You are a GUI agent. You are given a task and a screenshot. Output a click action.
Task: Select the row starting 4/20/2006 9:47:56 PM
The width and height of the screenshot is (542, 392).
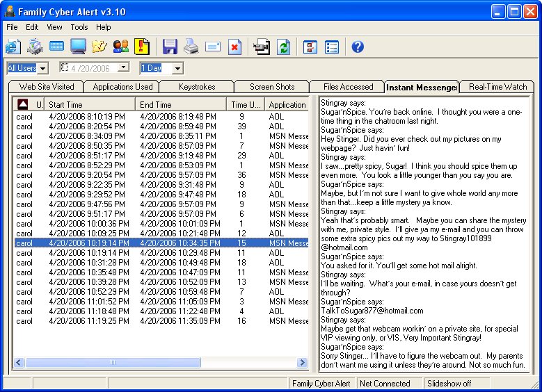161,204
